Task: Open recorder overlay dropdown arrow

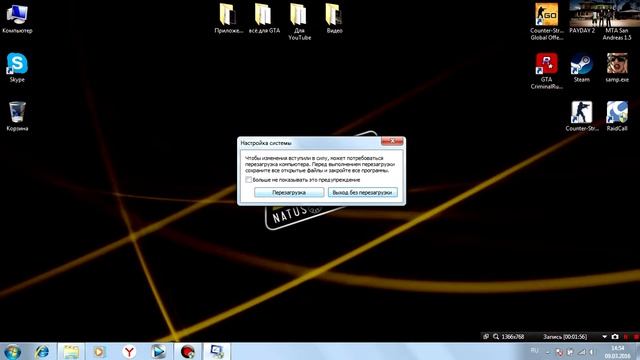Action: (x=604, y=337)
